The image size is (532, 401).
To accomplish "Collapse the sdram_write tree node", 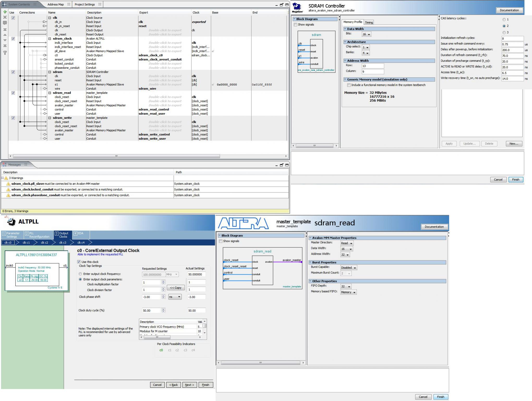I will click(50, 118).
